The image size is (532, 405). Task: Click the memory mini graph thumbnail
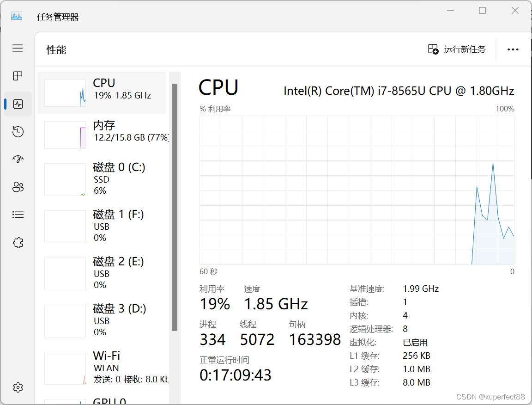tap(65, 135)
